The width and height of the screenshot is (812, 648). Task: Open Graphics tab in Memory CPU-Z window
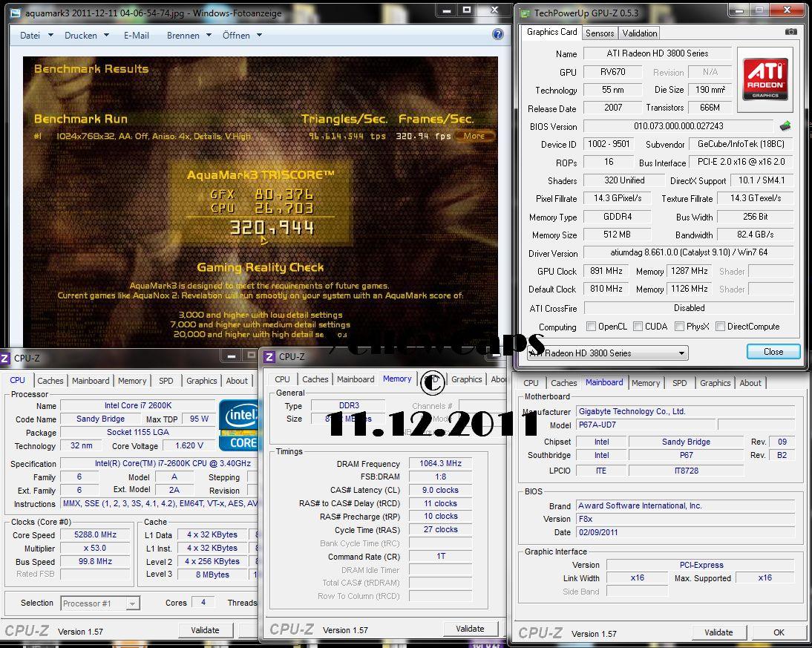click(467, 379)
